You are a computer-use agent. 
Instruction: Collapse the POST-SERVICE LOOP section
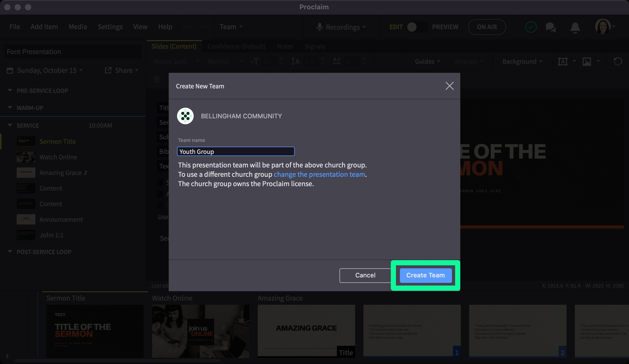(10, 252)
